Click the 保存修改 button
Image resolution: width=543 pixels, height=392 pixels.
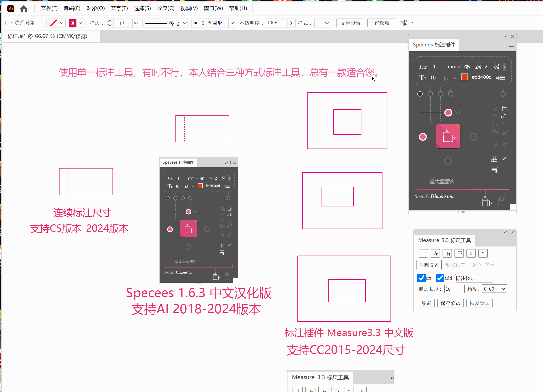coord(451,303)
